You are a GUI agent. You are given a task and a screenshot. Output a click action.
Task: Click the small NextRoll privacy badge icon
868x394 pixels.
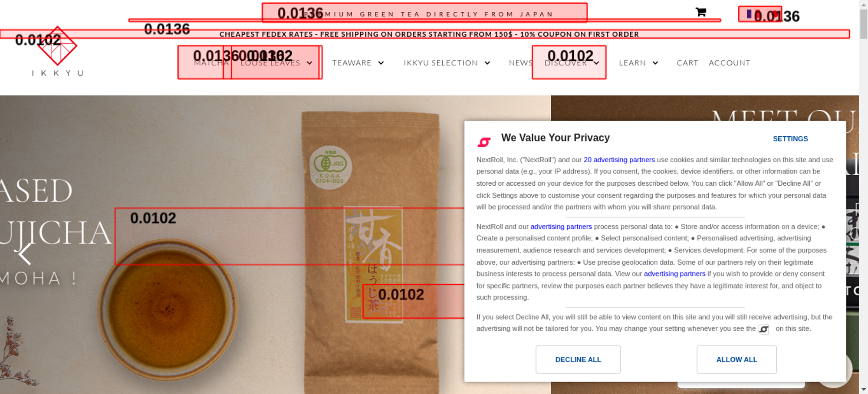click(x=763, y=329)
